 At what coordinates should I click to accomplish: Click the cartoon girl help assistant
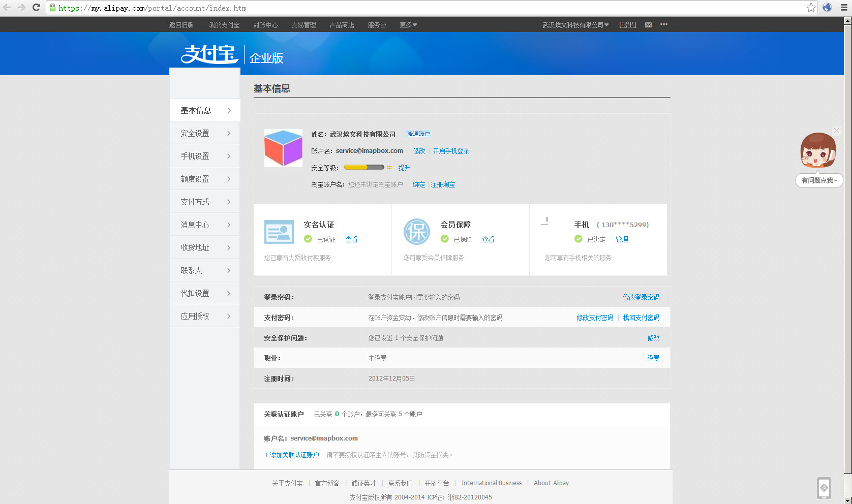(x=817, y=151)
